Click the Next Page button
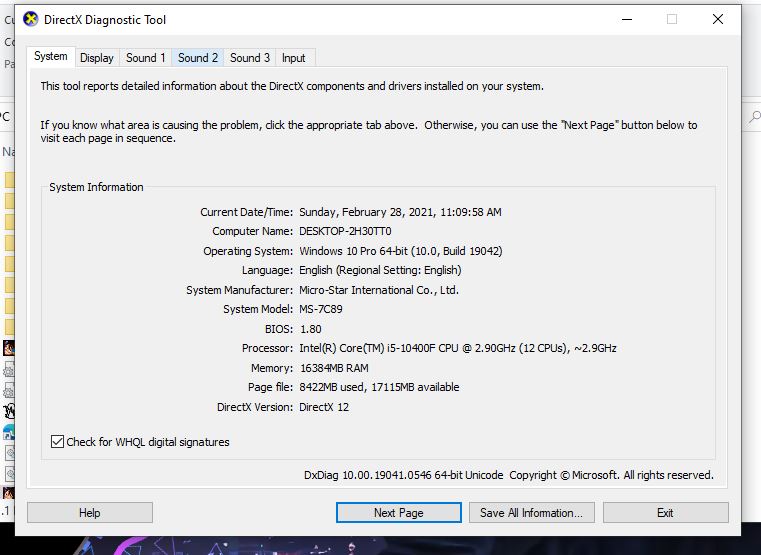This screenshot has width=761, height=555. (x=398, y=512)
